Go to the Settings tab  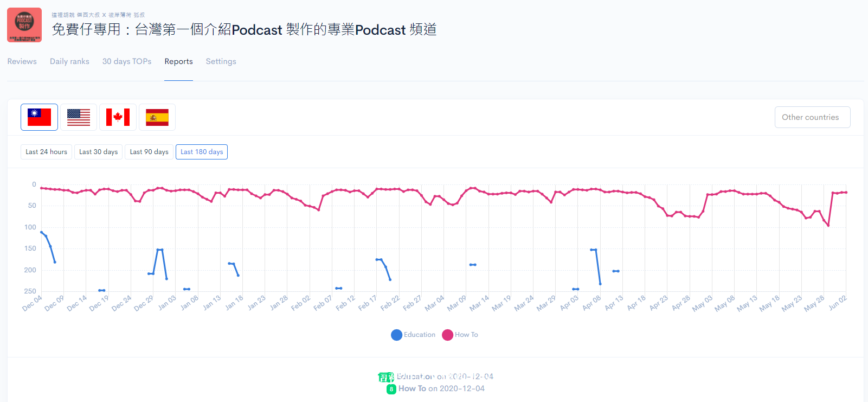point(221,61)
